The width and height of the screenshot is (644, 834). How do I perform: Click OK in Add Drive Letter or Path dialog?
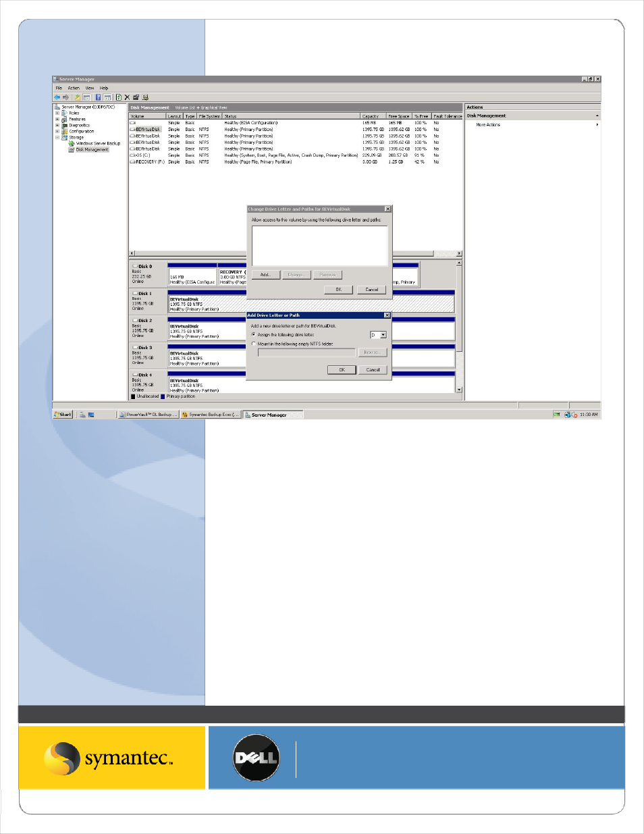[x=342, y=370]
